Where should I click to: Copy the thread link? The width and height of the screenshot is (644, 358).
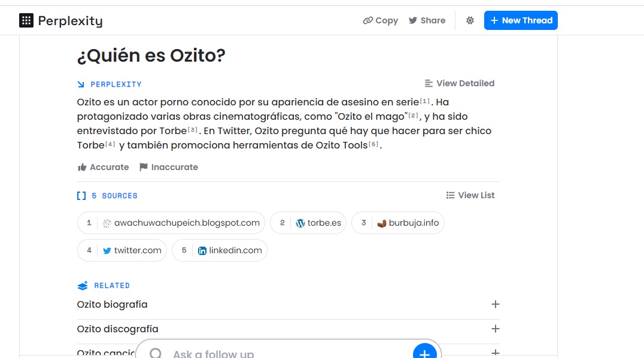tap(380, 20)
